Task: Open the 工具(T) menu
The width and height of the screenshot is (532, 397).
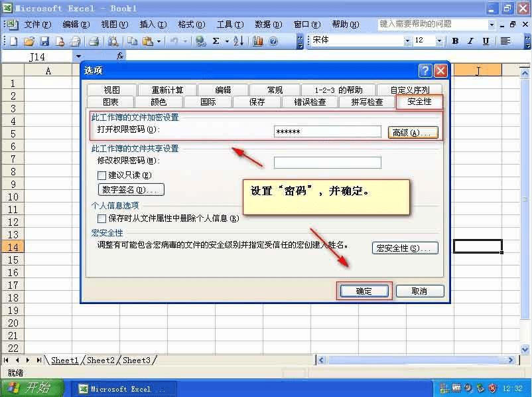Action: 230,25
